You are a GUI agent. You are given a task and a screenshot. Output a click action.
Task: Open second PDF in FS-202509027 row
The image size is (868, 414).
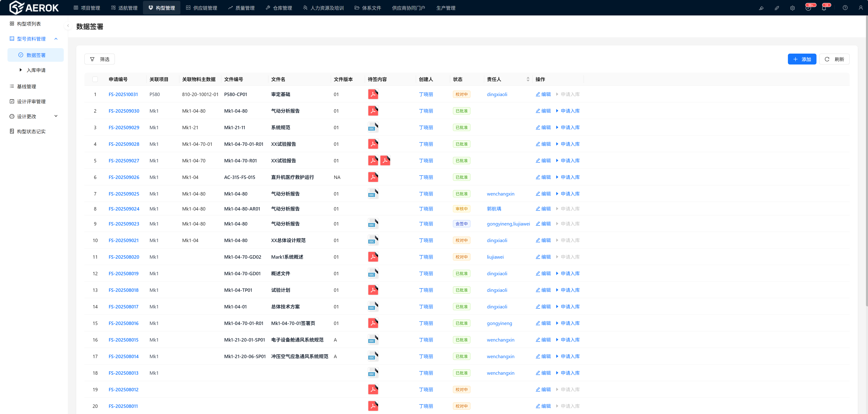pos(385,161)
